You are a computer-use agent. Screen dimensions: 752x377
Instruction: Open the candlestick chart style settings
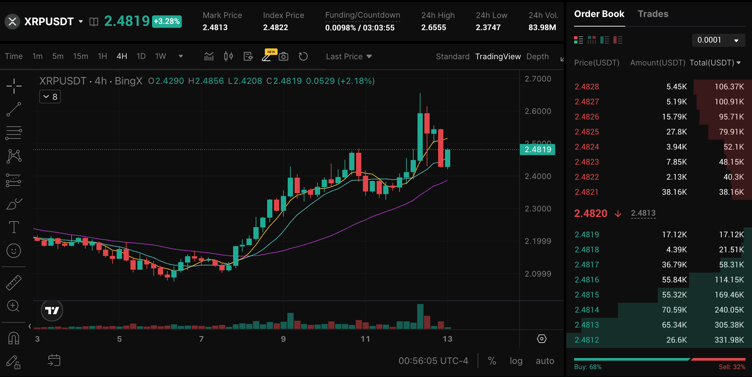(228, 57)
